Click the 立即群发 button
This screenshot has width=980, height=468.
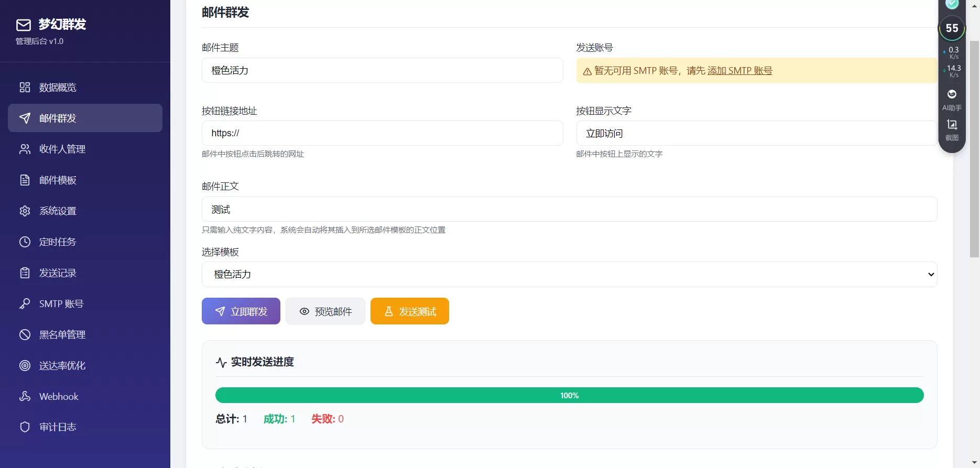(x=241, y=311)
